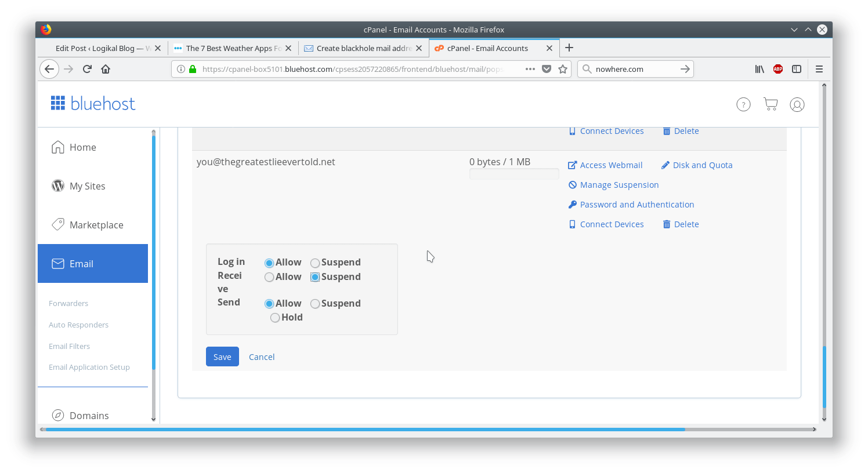Click the 0 bytes quota usage bar

pos(514,174)
